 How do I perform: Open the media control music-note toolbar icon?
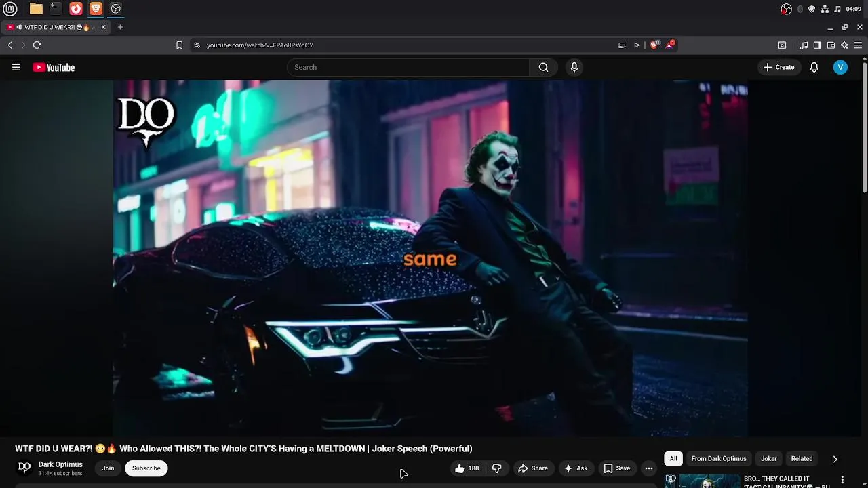pyautogui.click(x=804, y=45)
